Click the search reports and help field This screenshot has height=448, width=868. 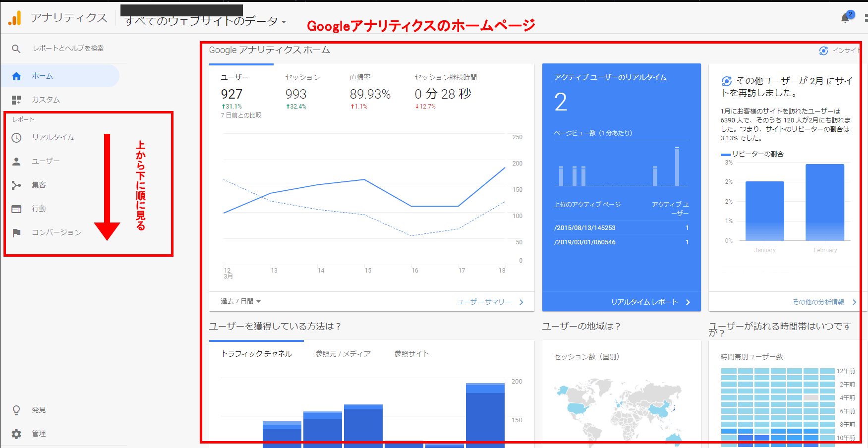point(68,49)
